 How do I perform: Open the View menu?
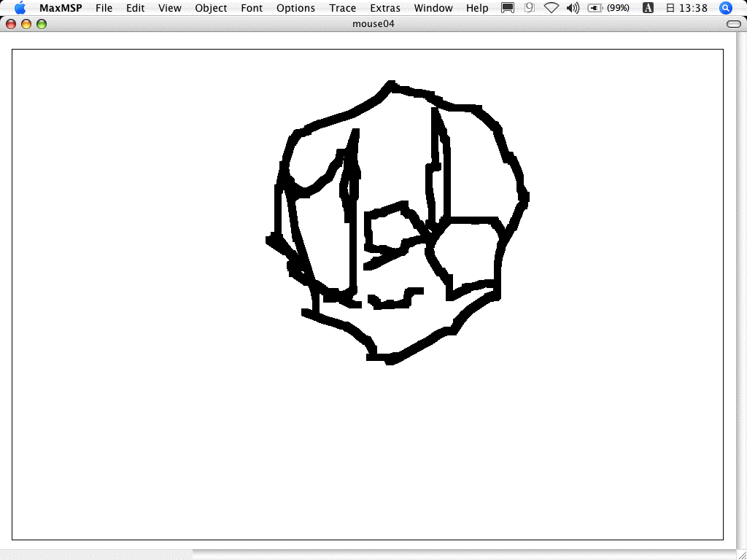[x=169, y=8]
